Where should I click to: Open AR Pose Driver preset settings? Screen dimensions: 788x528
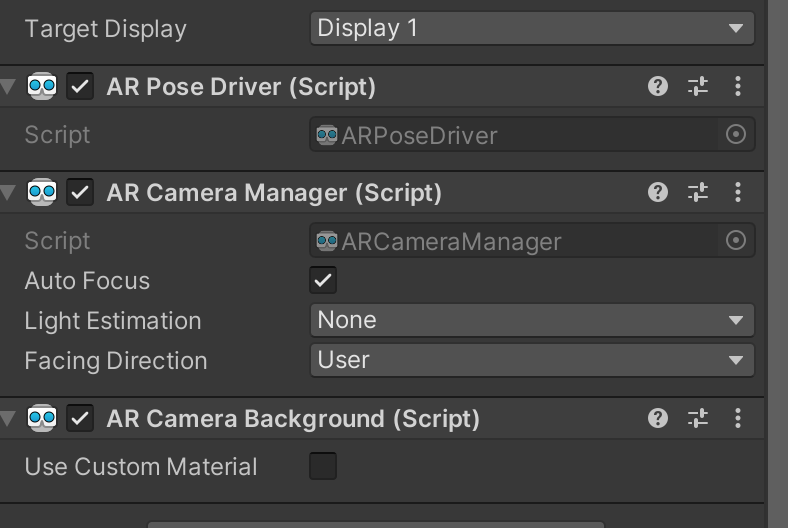698,86
